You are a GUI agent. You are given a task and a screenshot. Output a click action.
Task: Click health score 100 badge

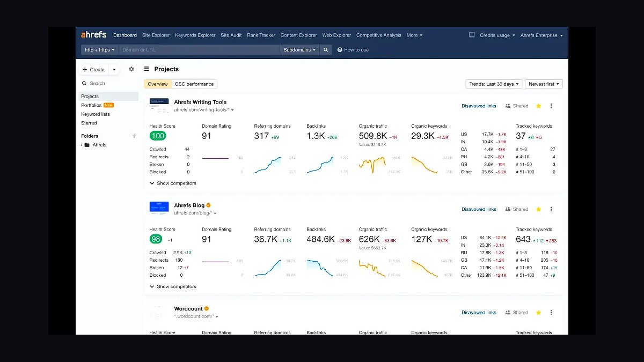pos(157,136)
